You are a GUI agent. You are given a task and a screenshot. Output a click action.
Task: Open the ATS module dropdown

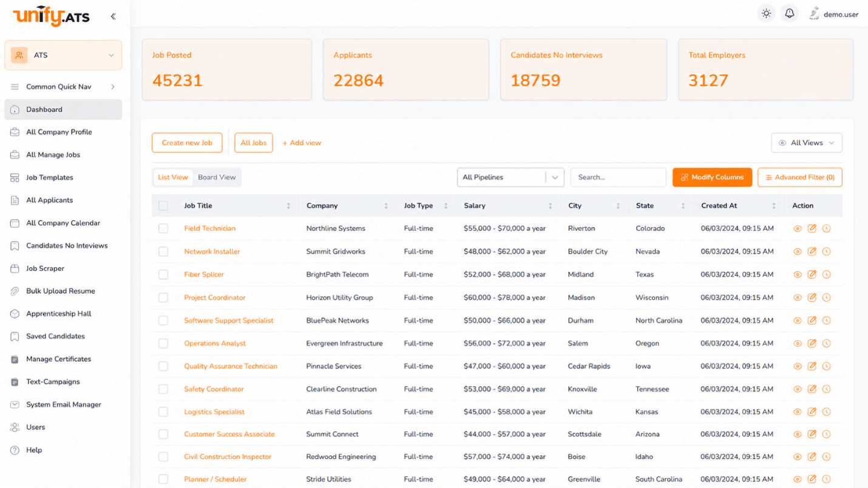coord(63,55)
